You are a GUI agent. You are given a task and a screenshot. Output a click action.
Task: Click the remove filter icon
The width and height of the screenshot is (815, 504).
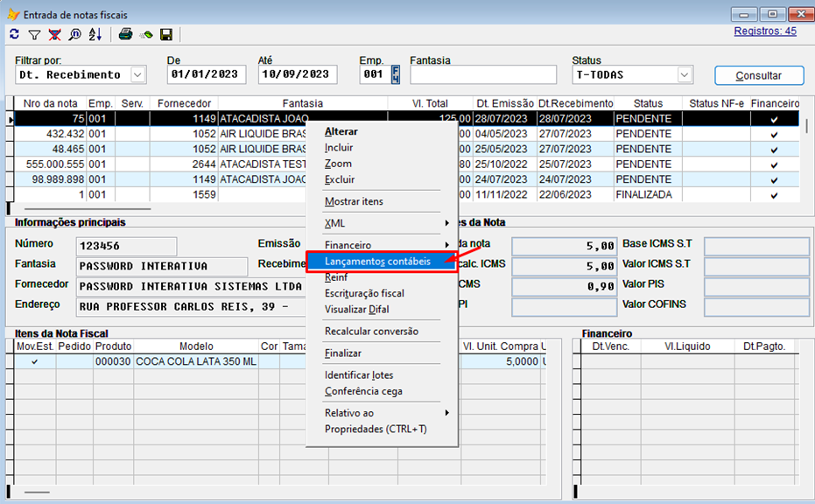coord(54,35)
